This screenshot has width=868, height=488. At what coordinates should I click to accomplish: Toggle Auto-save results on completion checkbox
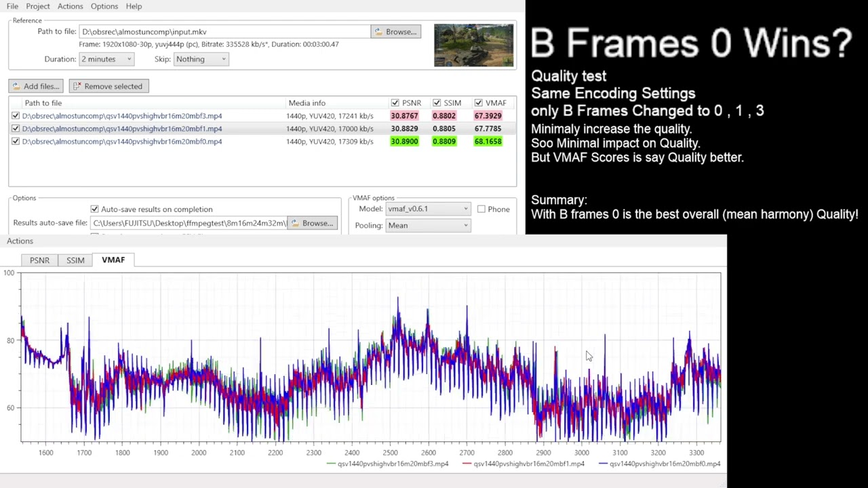(x=94, y=209)
